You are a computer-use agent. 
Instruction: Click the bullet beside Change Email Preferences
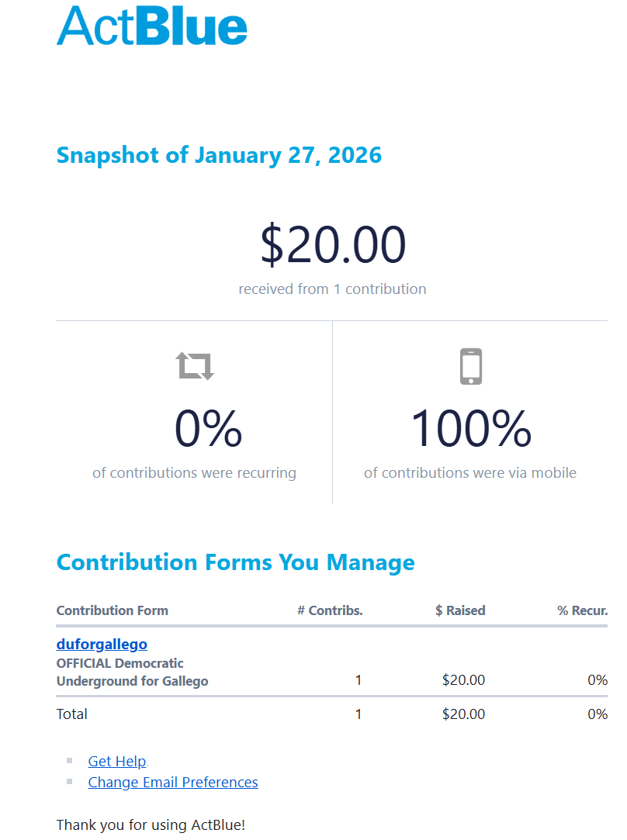pos(70,782)
